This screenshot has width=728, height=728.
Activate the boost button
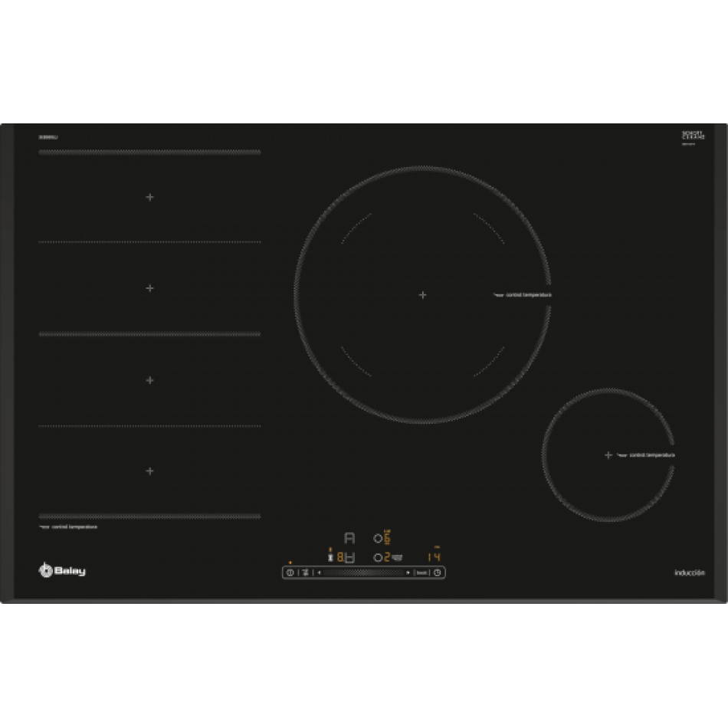click(x=421, y=572)
